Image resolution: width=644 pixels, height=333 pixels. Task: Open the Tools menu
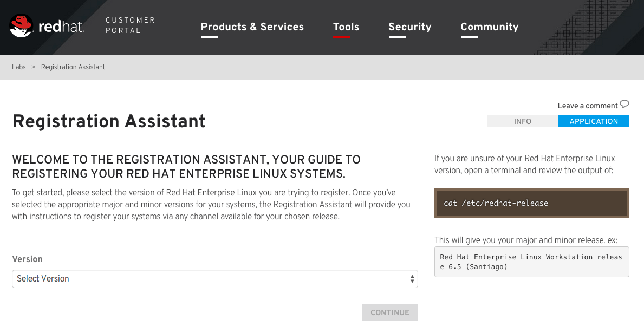(346, 27)
